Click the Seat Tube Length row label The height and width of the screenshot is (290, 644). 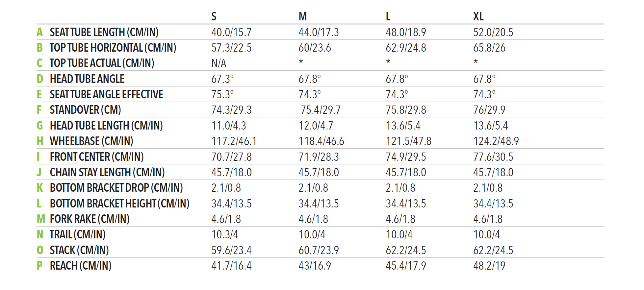pyautogui.click(x=104, y=32)
